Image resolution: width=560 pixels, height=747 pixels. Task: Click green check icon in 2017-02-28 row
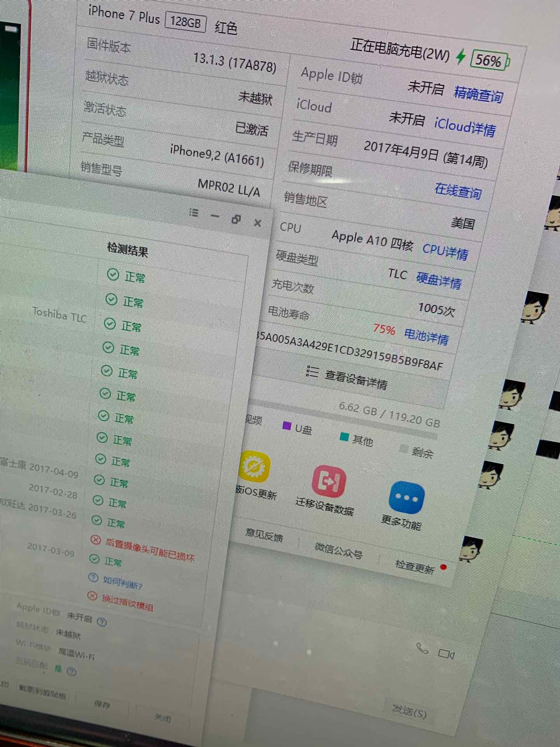coord(98,500)
